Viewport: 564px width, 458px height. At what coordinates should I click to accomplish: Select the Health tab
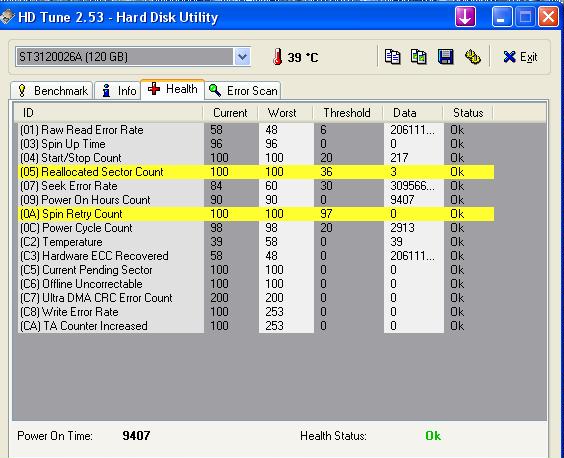[173, 89]
